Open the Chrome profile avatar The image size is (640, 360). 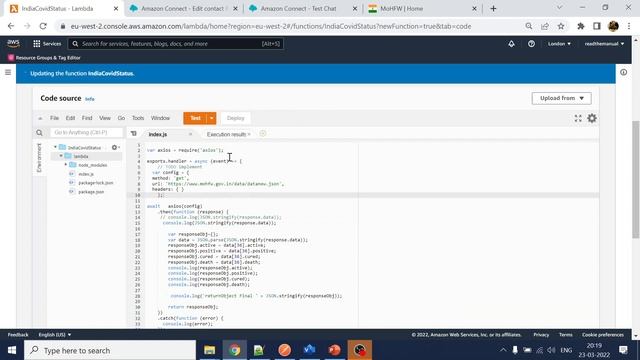pos(613,26)
